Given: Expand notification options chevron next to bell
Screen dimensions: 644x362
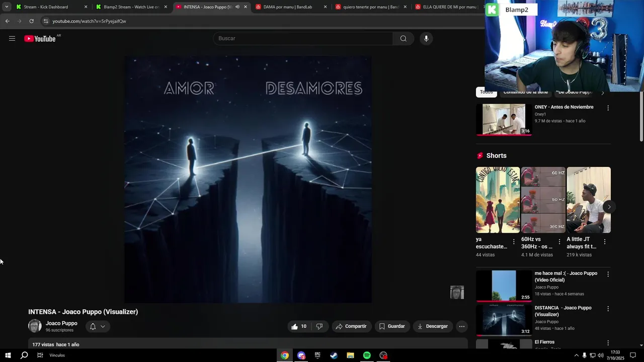Looking at the screenshot, I should 103,326.
